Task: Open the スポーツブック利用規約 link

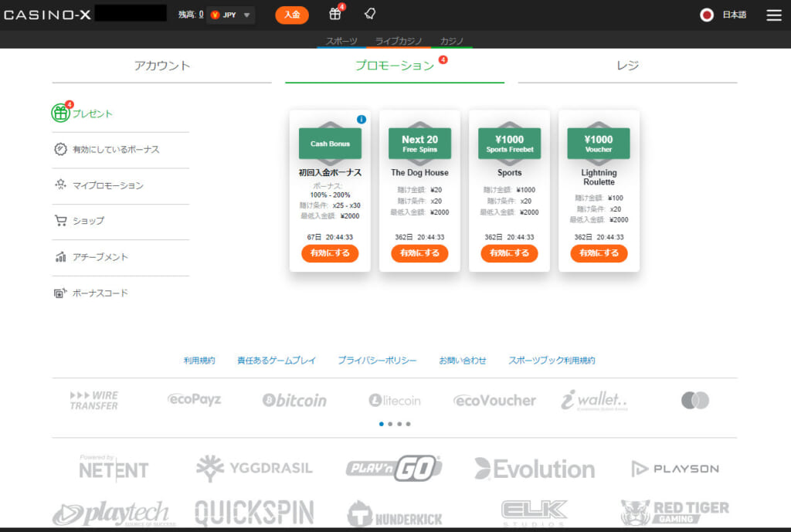Action: (x=552, y=361)
